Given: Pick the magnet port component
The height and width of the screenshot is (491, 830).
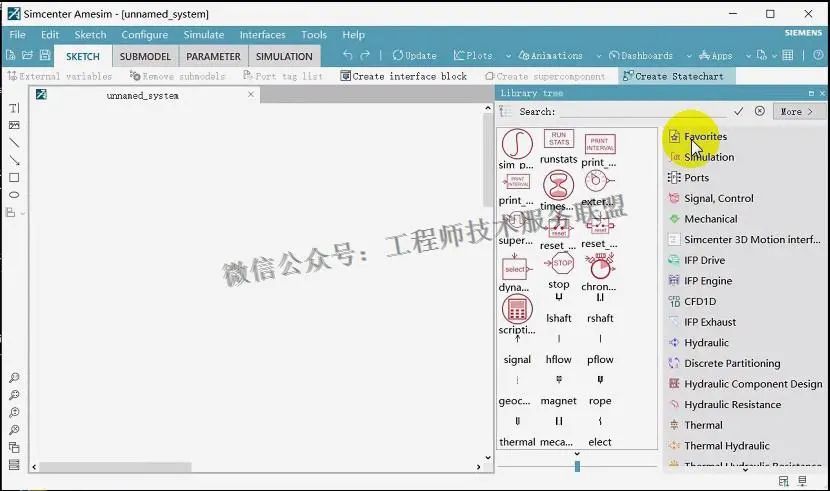Looking at the screenshot, I should pos(558,391).
